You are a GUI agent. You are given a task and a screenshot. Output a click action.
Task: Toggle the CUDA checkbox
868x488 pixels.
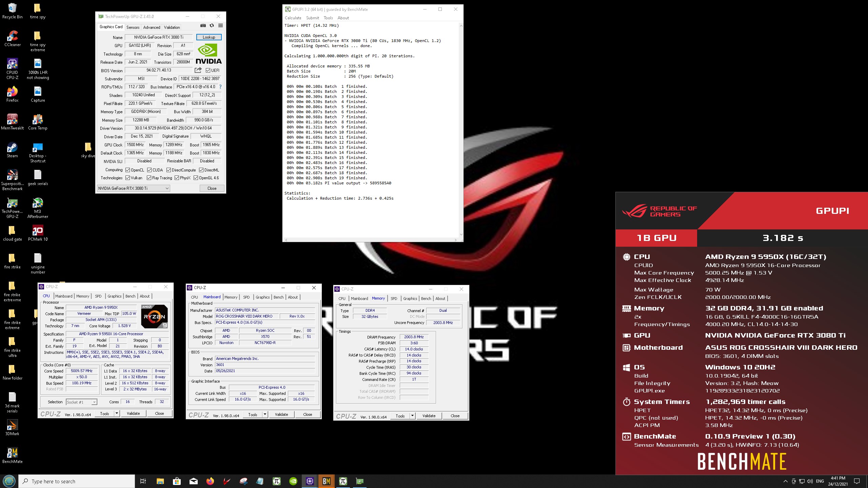[149, 170]
